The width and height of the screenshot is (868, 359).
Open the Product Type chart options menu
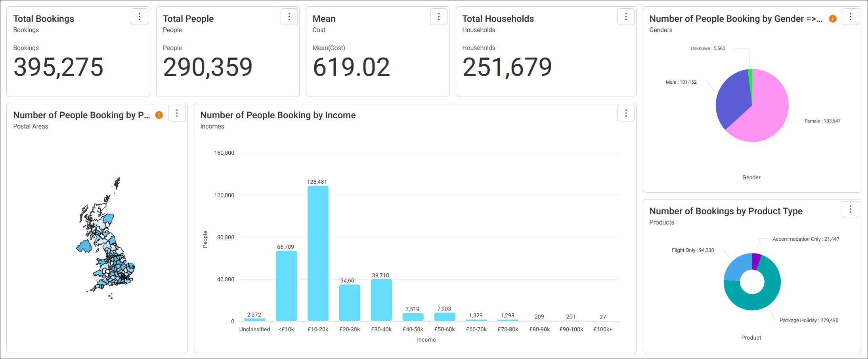pyautogui.click(x=850, y=209)
